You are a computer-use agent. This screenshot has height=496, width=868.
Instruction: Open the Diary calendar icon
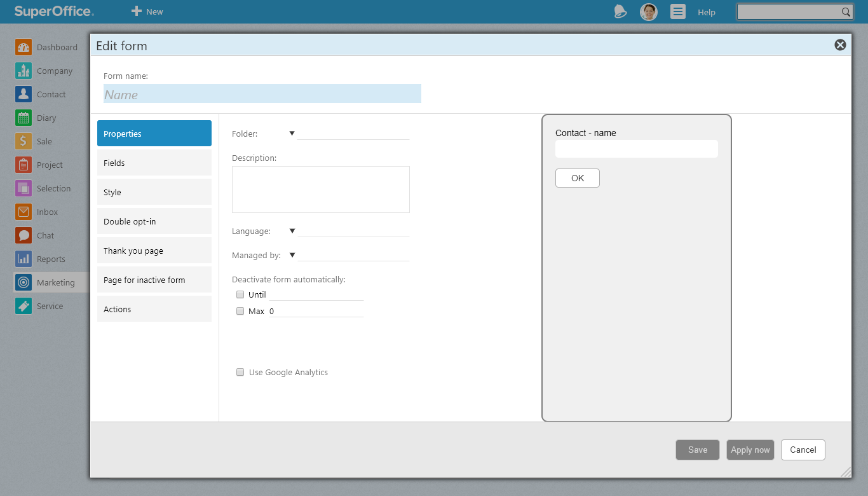[x=24, y=118]
